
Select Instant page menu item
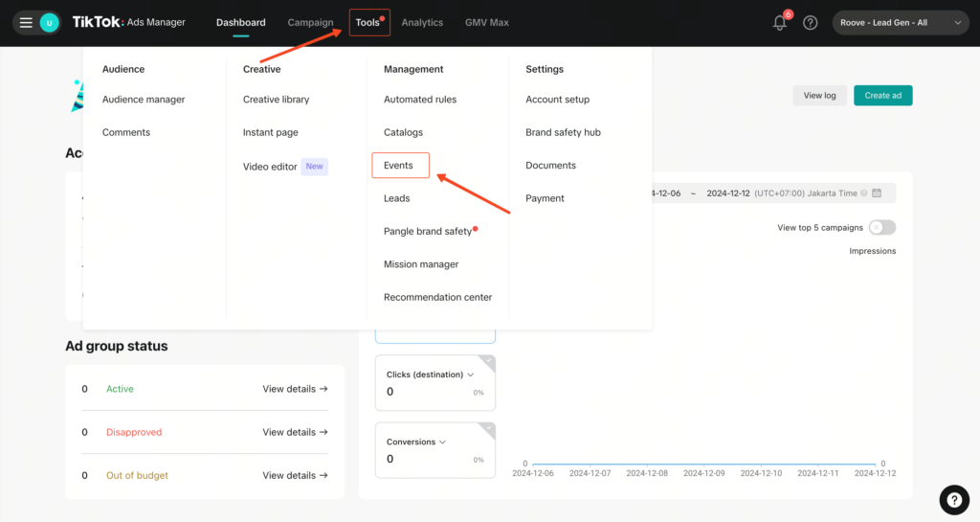270,132
